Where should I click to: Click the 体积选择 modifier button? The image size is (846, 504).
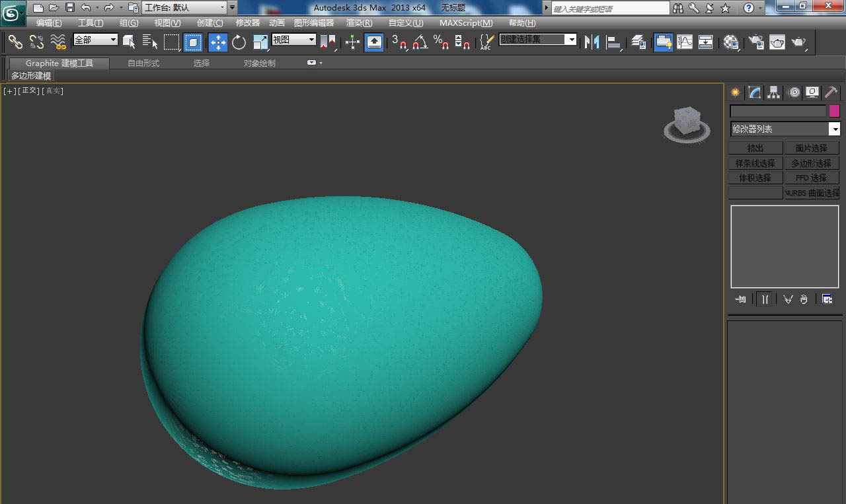click(x=755, y=178)
